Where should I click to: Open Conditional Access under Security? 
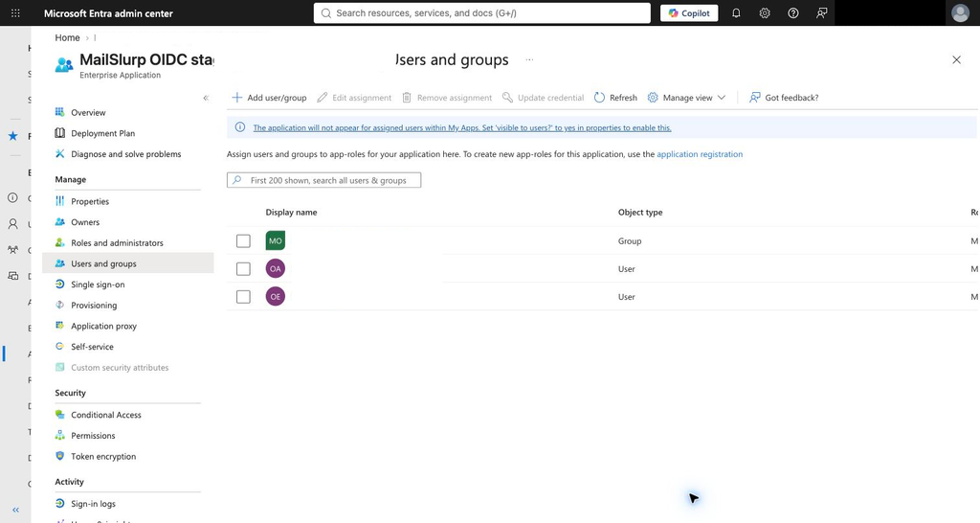point(105,415)
